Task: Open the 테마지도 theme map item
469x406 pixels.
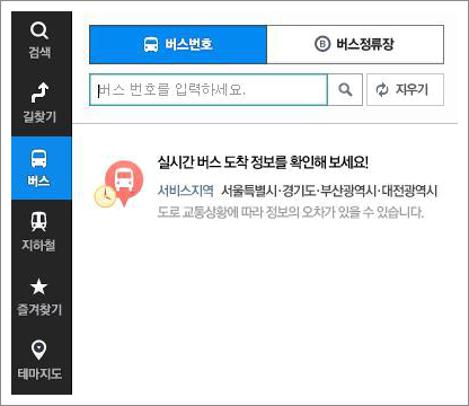Action: [x=41, y=361]
